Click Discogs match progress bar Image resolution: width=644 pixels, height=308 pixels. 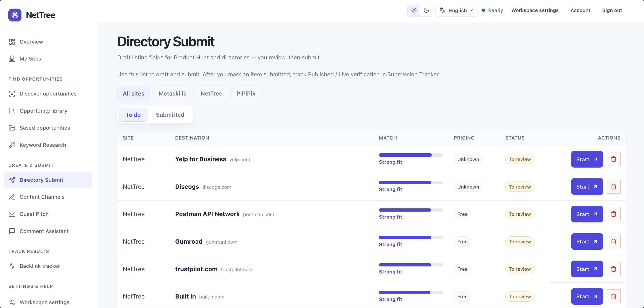point(411,182)
